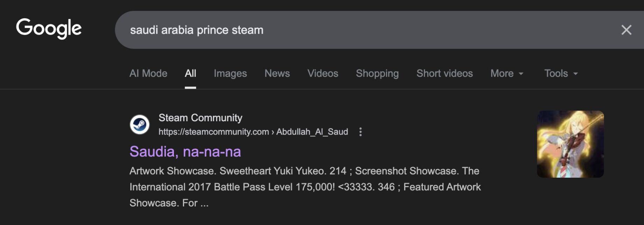Switch to Short videos tab
This screenshot has width=644, height=225.
[x=444, y=73]
